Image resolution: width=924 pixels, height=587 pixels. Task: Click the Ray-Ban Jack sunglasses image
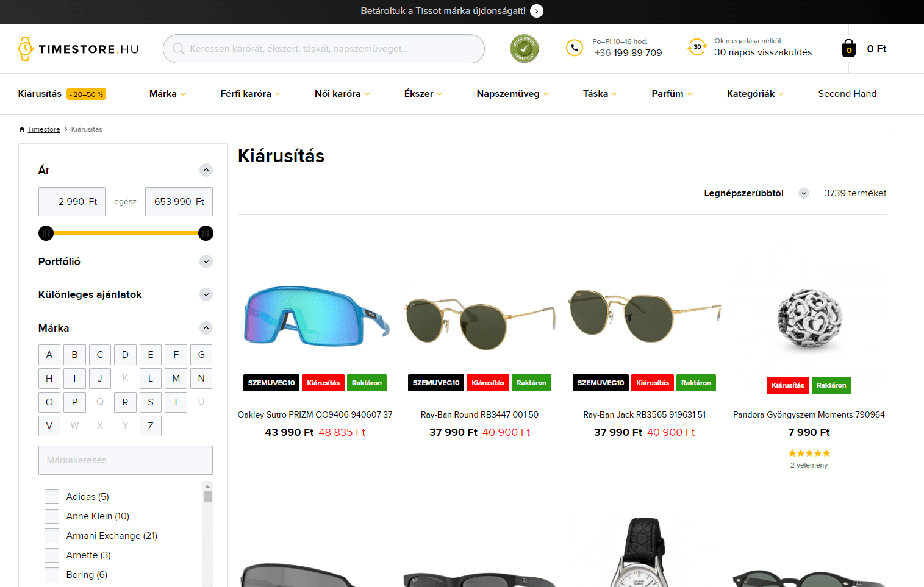pos(644,315)
